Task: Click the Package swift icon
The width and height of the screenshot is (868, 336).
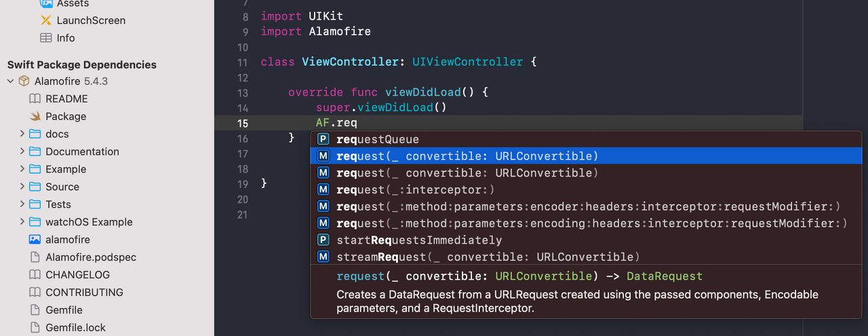Action: pyautogui.click(x=35, y=117)
